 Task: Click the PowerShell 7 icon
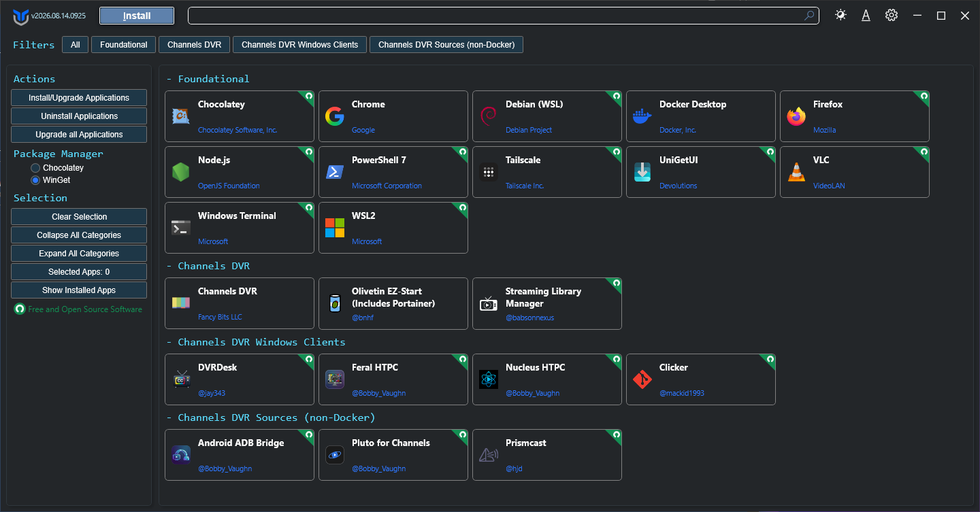335,172
